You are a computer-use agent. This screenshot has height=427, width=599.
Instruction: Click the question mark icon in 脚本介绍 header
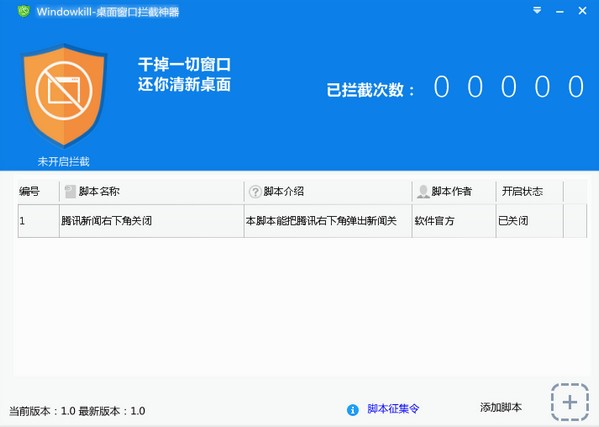point(255,191)
